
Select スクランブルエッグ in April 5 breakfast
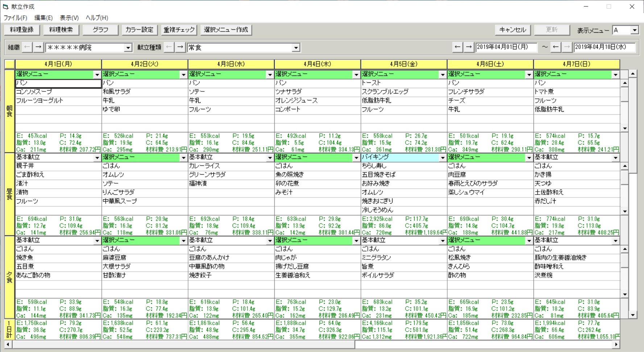404,92
